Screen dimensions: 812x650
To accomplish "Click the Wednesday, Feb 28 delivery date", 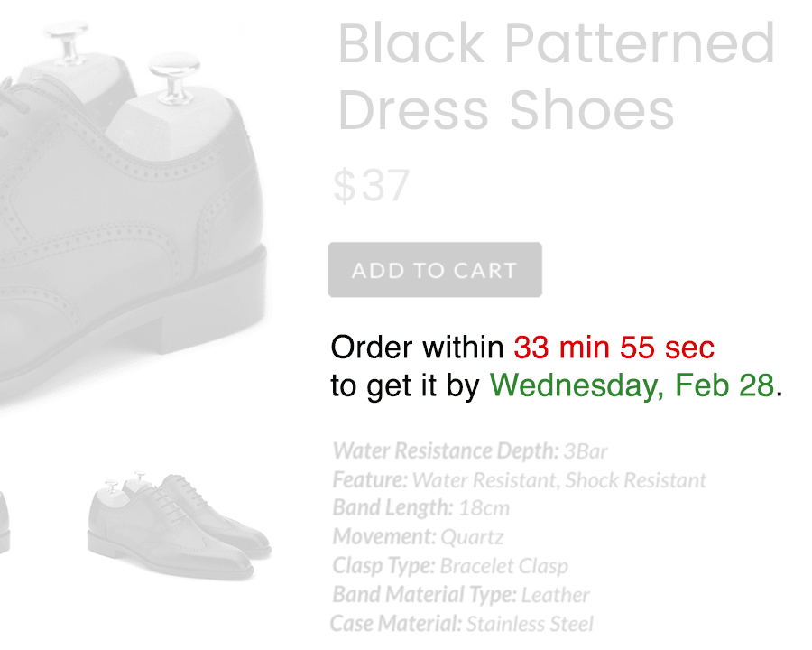I will (632, 385).
